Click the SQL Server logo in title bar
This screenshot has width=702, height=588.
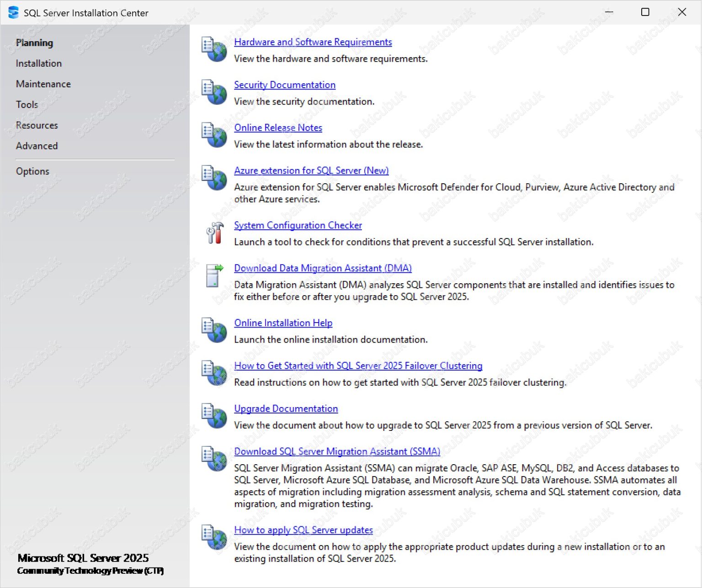(x=13, y=12)
